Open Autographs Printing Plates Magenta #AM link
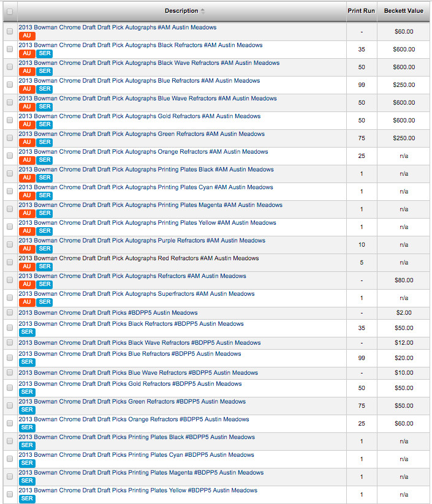This screenshot has height=504, width=432. [x=151, y=205]
